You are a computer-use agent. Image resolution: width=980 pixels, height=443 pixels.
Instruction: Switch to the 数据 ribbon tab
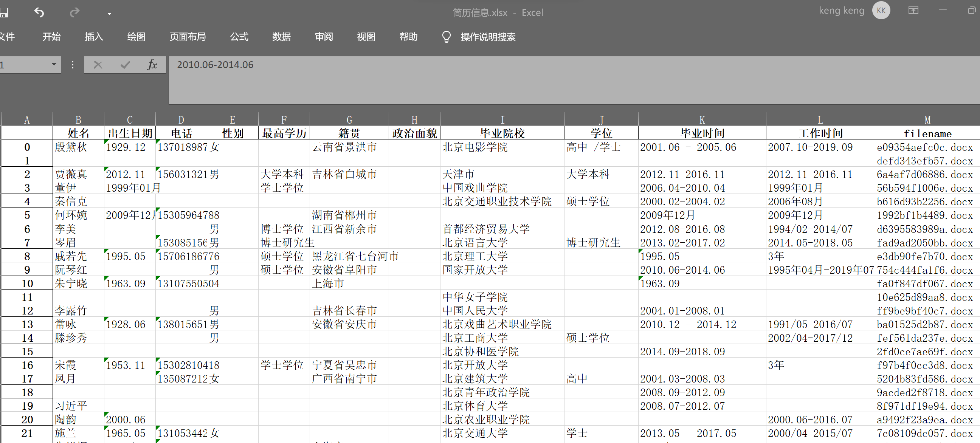point(282,37)
